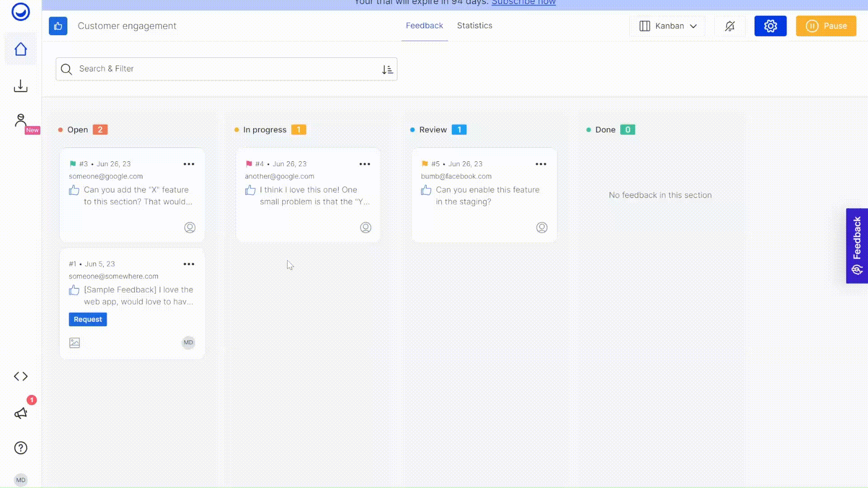The image size is (868, 488).
Task: Select the download/export icon in sidebar
Action: point(20,86)
